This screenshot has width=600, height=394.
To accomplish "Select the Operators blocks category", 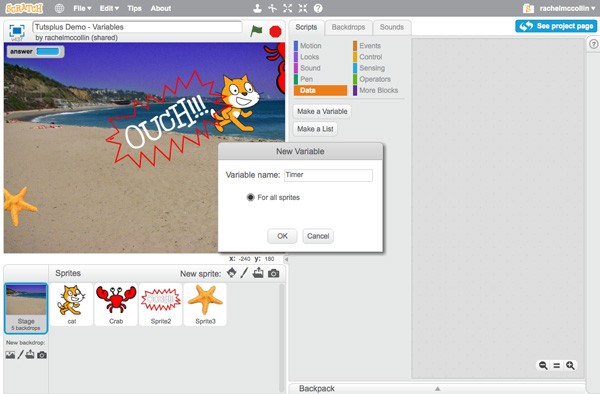I will coord(379,79).
